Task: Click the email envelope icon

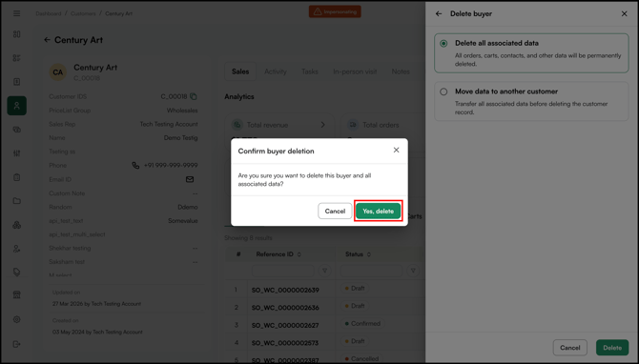Action: [x=190, y=179]
